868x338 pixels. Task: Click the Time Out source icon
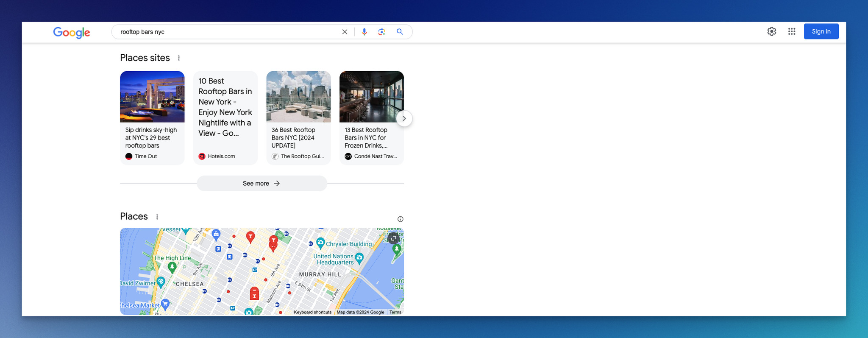pyautogui.click(x=129, y=156)
